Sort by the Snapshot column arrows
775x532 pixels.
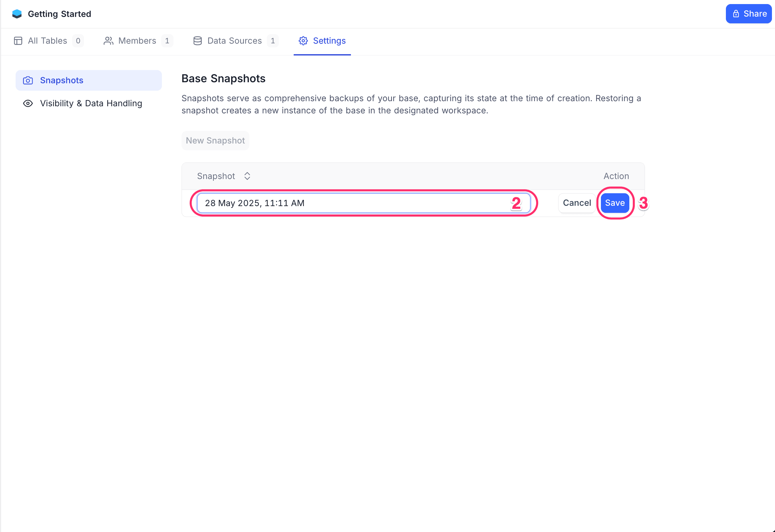pos(247,176)
